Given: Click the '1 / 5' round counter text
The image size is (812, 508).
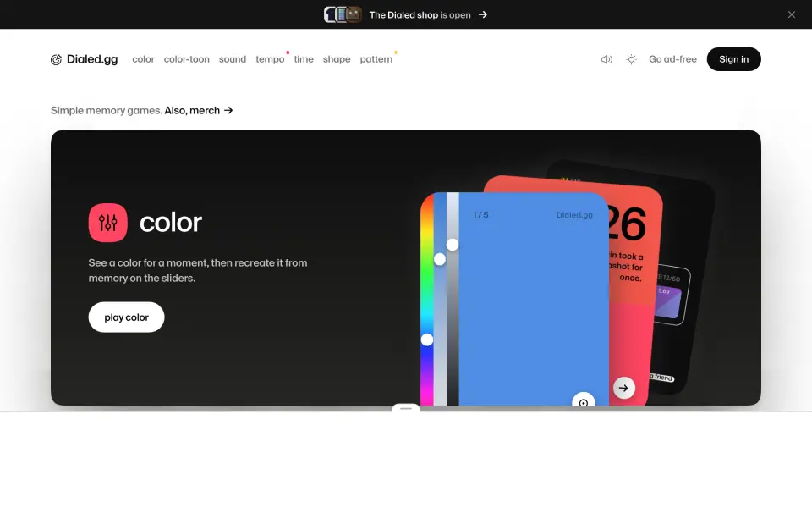Looking at the screenshot, I should click(480, 214).
